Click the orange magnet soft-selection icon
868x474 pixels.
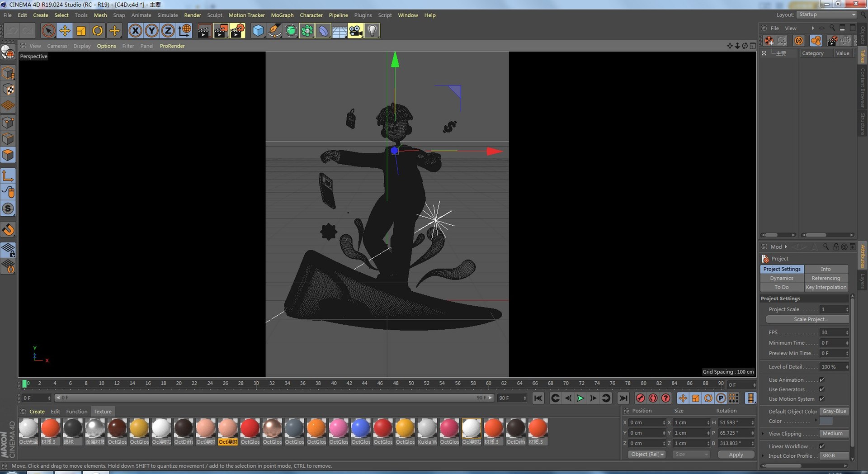pyautogui.click(x=8, y=229)
